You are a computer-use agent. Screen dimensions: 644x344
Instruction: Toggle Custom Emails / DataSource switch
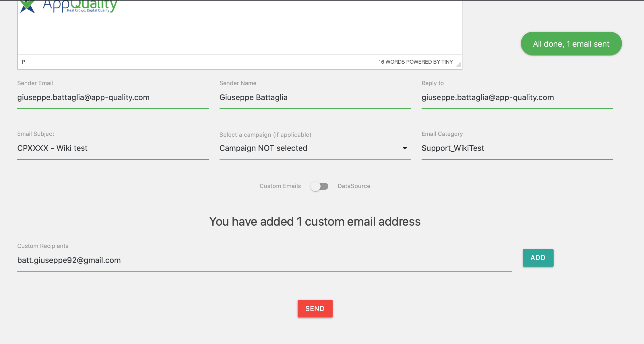pos(319,186)
